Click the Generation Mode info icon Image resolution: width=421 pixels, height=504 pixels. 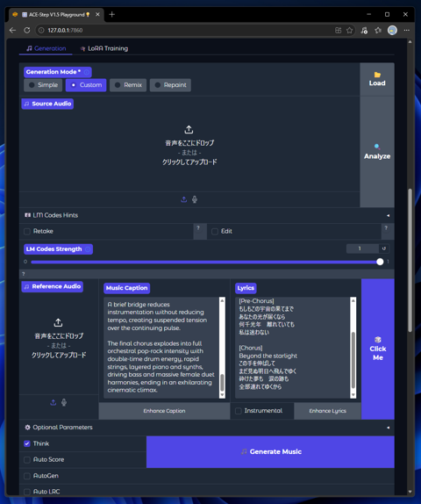(x=86, y=72)
